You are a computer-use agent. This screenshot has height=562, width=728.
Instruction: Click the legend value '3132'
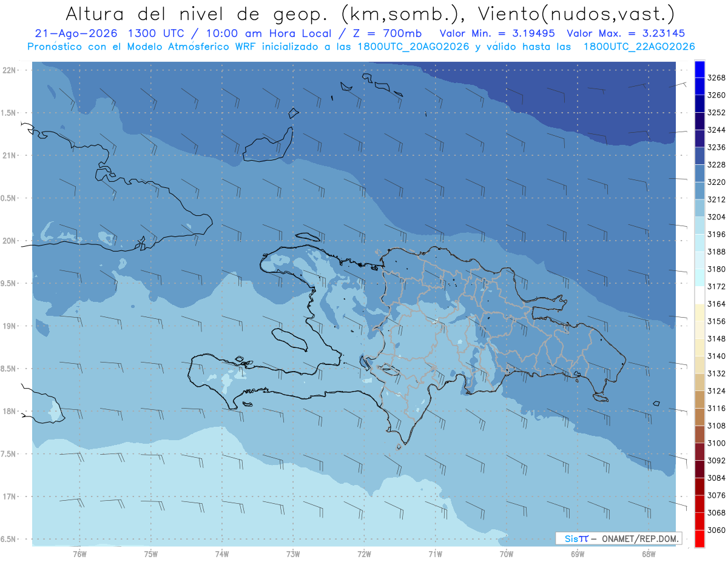click(716, 373)
